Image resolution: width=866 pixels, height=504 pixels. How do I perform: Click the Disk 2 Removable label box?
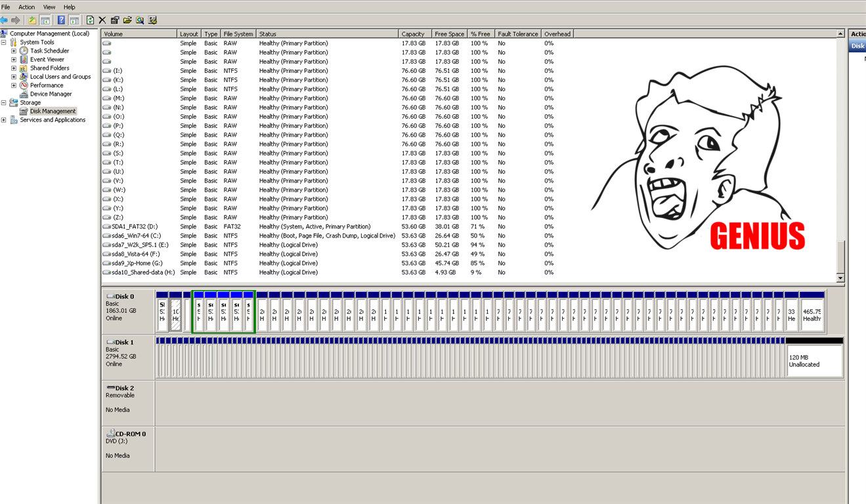pyautogui.click(x=128, y=402)
